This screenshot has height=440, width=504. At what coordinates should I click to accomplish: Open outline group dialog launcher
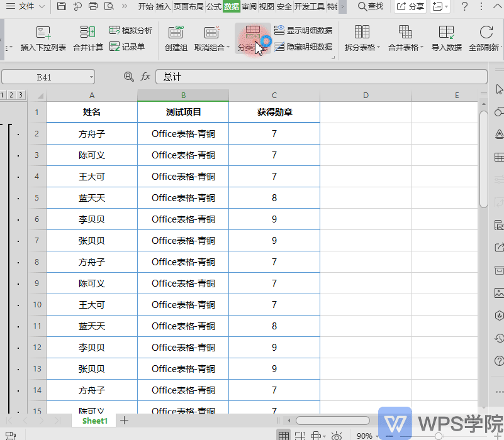coord(333,58)
